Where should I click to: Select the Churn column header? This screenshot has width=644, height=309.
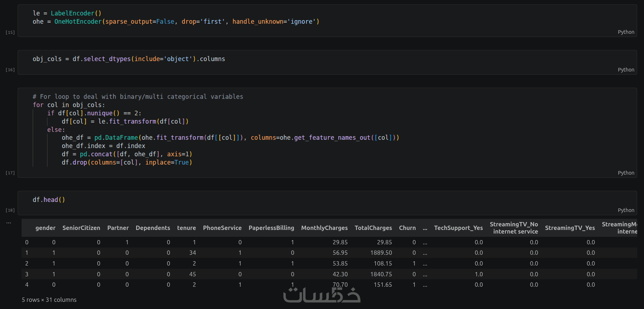point(407,228)
